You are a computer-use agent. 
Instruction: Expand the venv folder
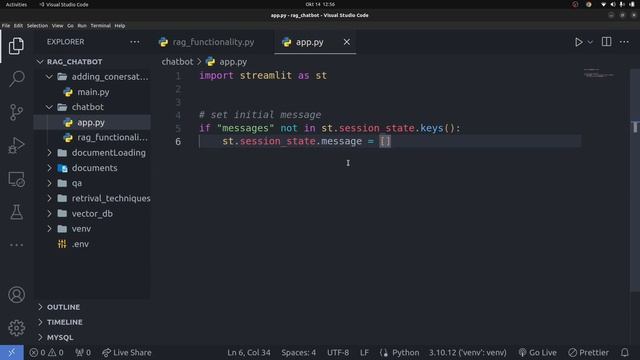coord(92,229)
